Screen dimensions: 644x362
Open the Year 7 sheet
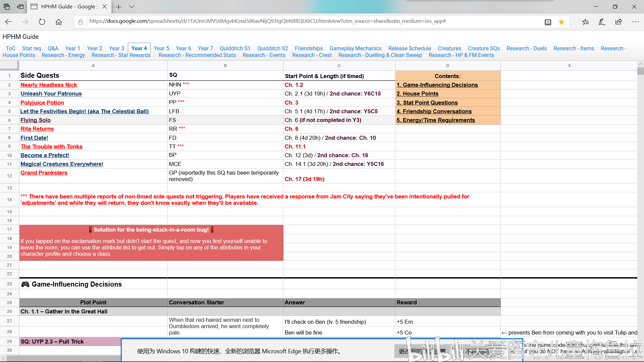click(206, 48)
